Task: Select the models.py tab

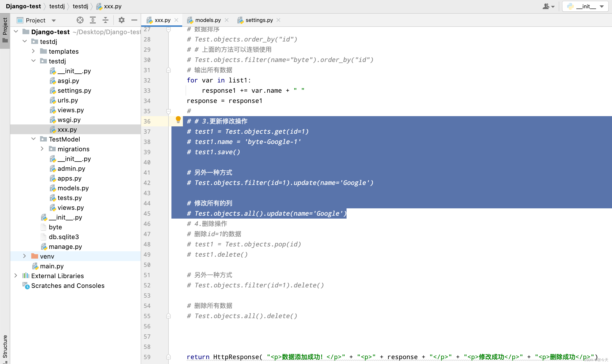Action: click(x=208, y=20)
